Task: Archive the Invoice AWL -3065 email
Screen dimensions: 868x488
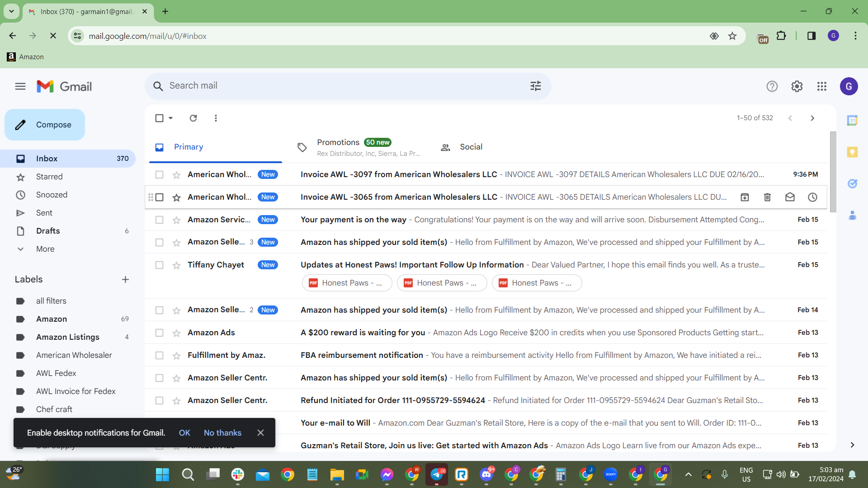Action: (745, 197)
